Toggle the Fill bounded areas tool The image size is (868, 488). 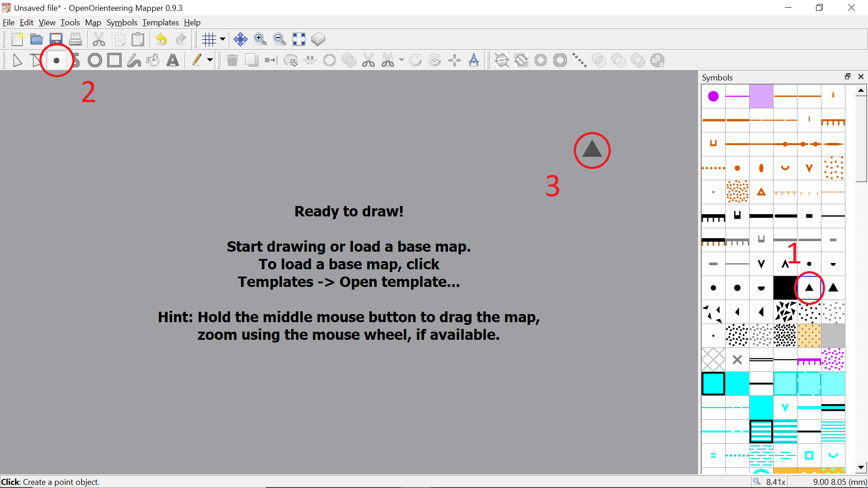point(153,60)
